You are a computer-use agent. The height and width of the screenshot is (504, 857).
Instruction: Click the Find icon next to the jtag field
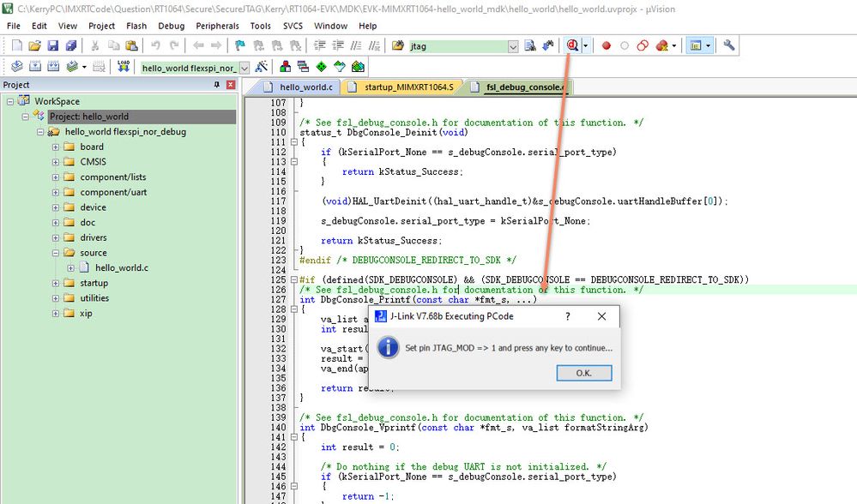point(530,46)
